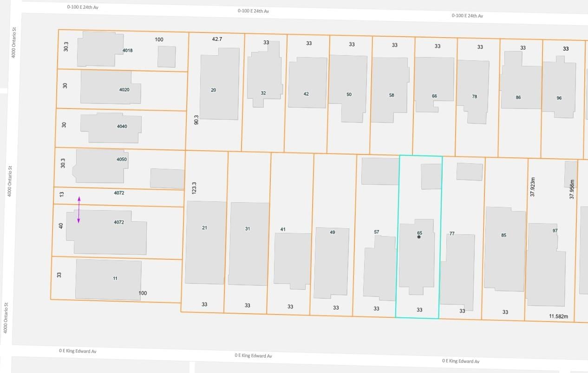The height and width of the screenshot is (373, 588).
Task: Click the 65 label in the highlighted parcel
Action: 419,232
